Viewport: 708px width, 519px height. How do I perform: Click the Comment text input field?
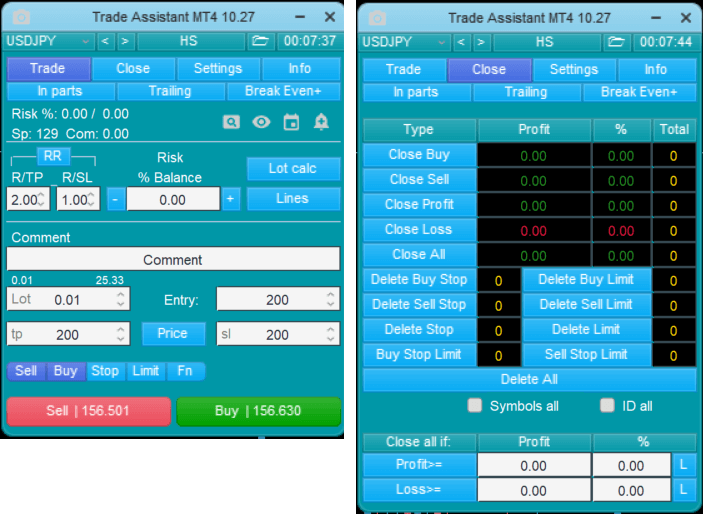(173, 260)
